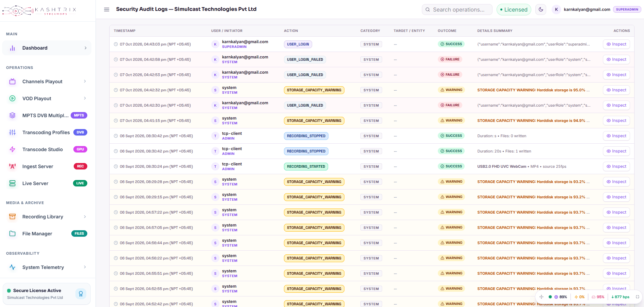Open Transcode Studio from the sidebar
The width and height of the screenshot is (644, 307).
47,149
